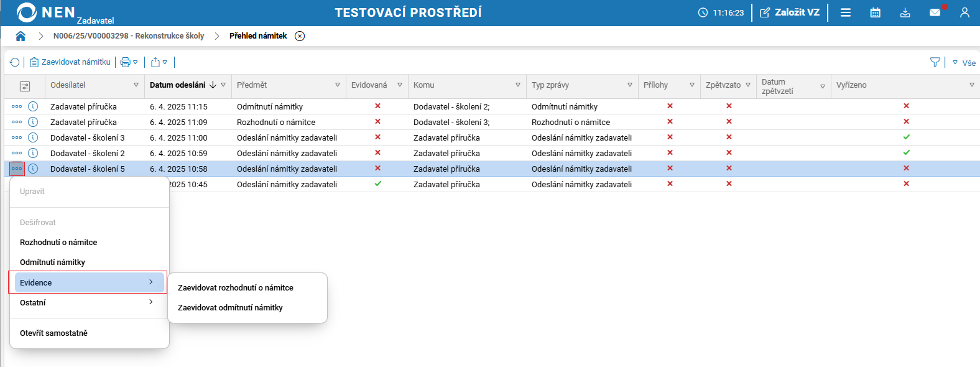Open filter dropdown for Vyřízeno column
The height and width of the screenshot is (367, 980).
tap(972, 85)
